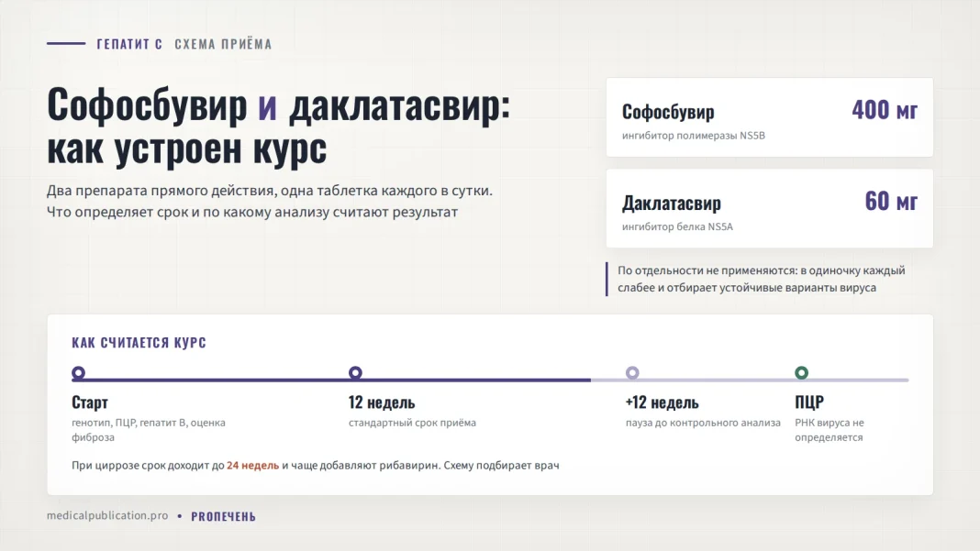
Task: Select the Софосбувир 400 мг card
Action: point(769,117)
